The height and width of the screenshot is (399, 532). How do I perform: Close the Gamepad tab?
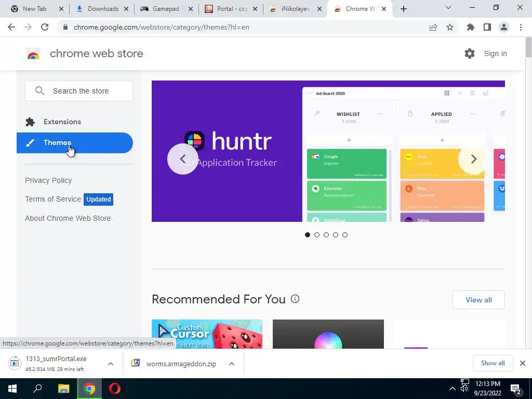pyautogui.click(x=191, y=9)
